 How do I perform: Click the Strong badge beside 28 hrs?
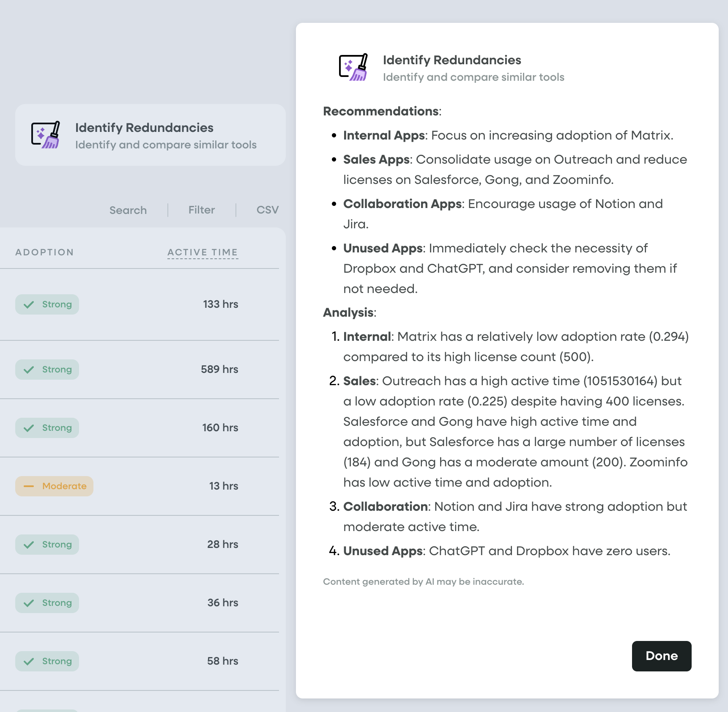point(47,545)
